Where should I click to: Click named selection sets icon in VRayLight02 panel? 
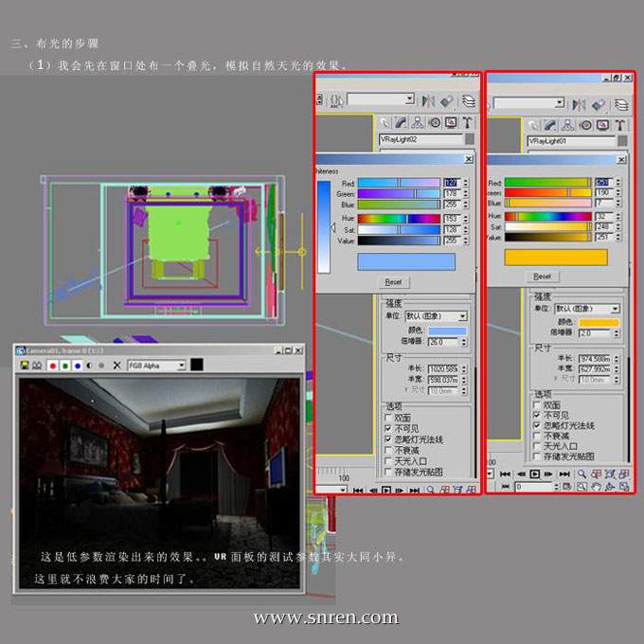[336, 100]
